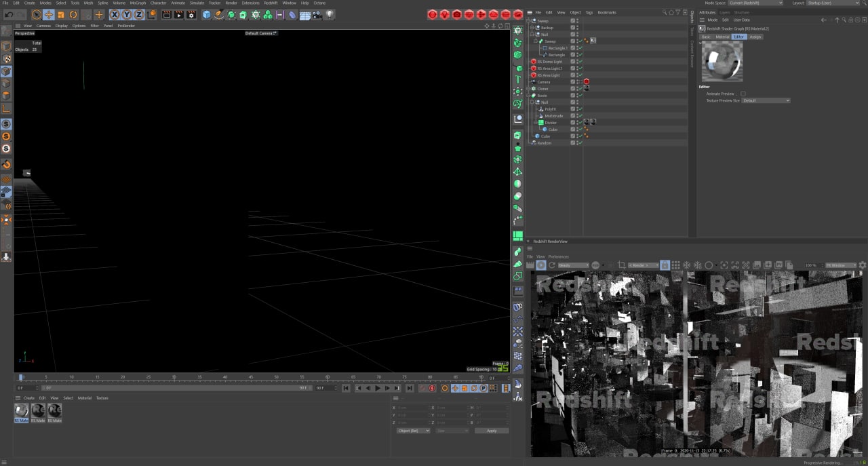Viewport: 868px width, 466px height.
Task: Refresh the Redshift RenderView
Action: click(x=552, y=265)
